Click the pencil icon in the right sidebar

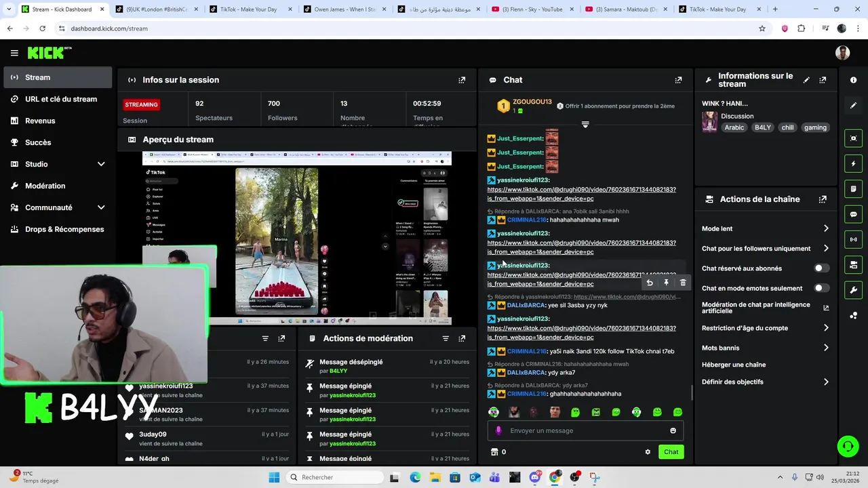pos(853,105)
